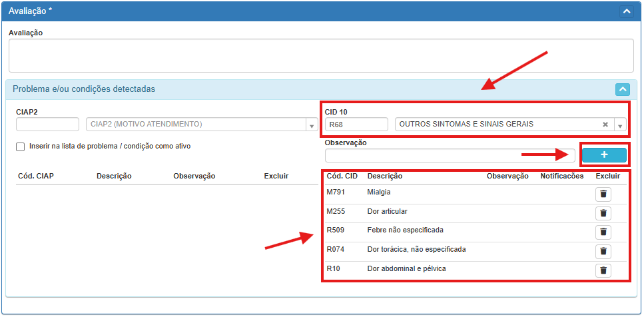This screenshot has height=317, width=644.
Task: Collapse the Avaliação panel header chevron
Action: pyautogui.click(x=625, y=11)
